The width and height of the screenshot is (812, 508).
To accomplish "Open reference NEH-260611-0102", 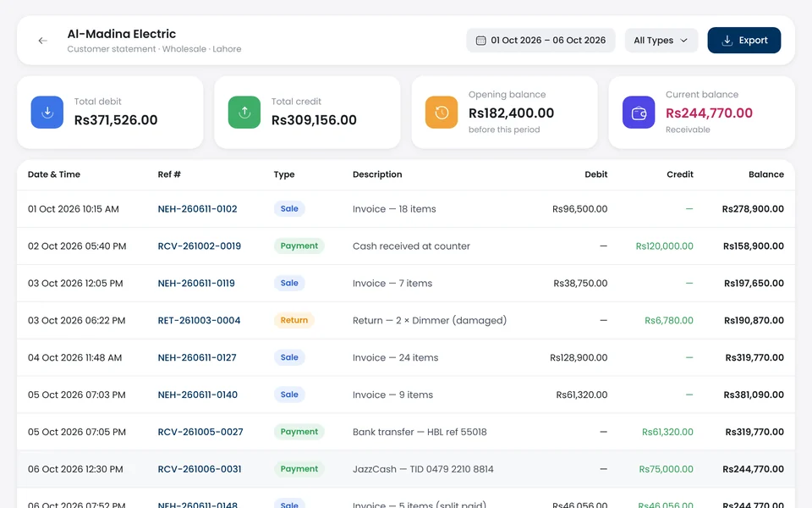I will click(x=197, y=209).
